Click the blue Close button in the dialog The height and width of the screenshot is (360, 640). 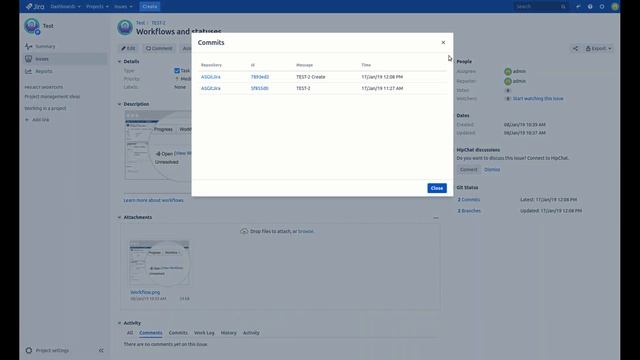coord(437,188)
